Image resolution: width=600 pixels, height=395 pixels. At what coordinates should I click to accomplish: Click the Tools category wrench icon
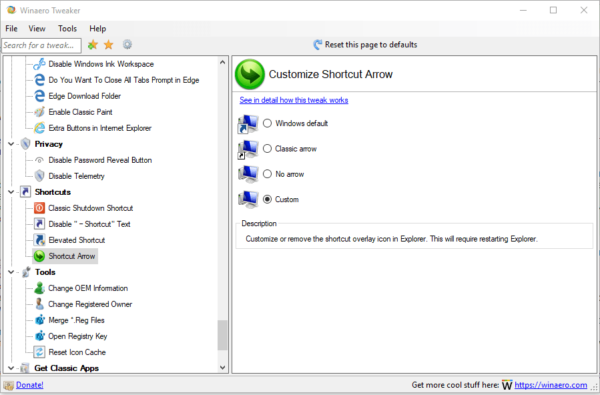click(x=26, y=272)
